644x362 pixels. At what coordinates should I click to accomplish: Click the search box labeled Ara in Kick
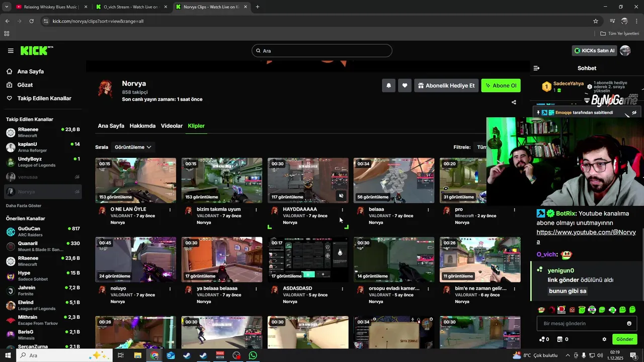322,51
